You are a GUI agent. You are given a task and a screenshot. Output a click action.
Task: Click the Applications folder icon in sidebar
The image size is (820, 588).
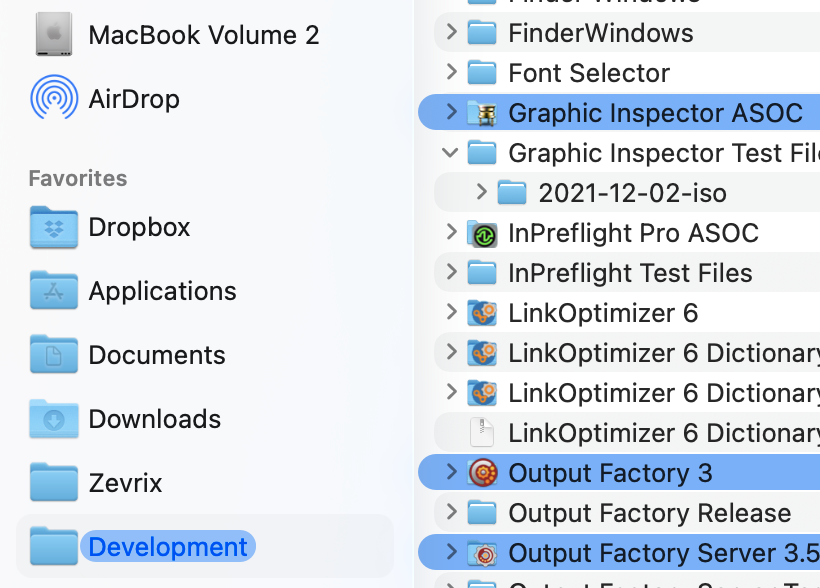[54, 291]
